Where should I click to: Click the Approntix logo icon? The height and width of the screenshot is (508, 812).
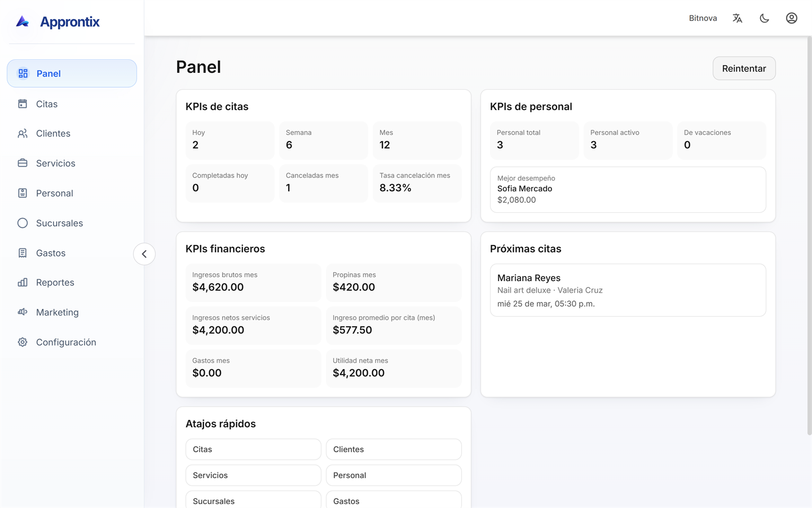[x=23, y=21]
